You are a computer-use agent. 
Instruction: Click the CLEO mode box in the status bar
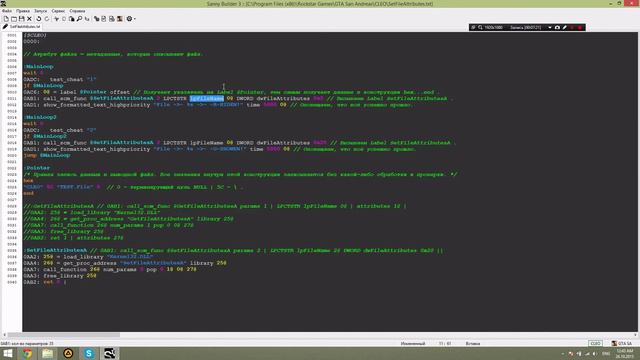(595, 343)
